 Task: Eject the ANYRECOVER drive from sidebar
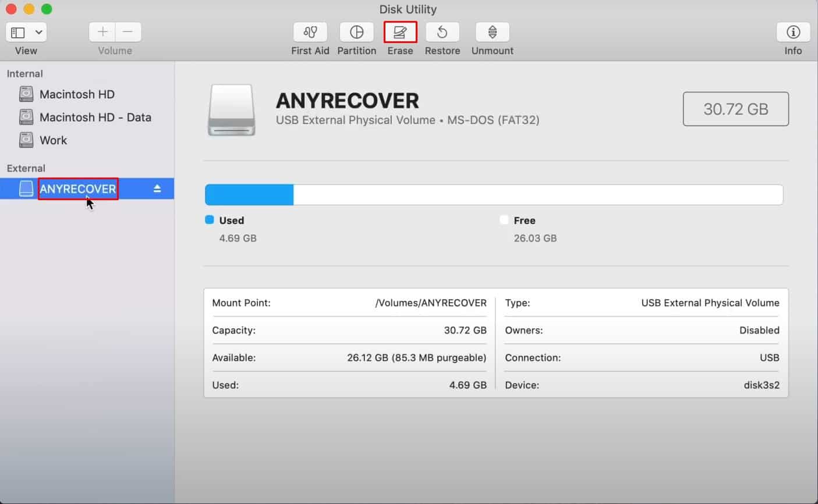157,189
